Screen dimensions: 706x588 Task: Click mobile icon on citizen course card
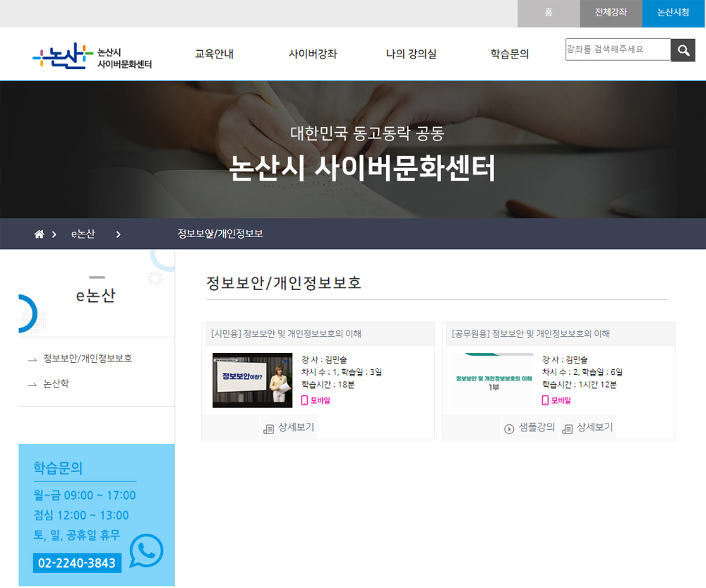coord(304,400)
